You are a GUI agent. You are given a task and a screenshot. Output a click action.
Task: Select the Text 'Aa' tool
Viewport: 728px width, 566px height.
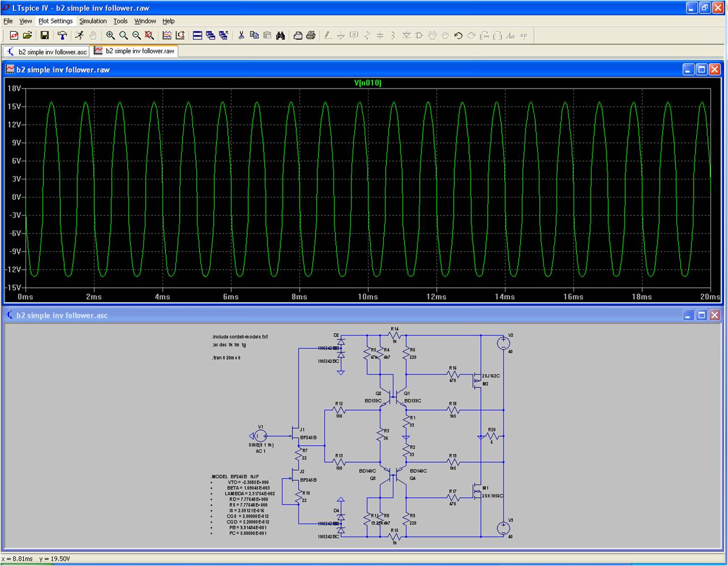click(511, 35)
